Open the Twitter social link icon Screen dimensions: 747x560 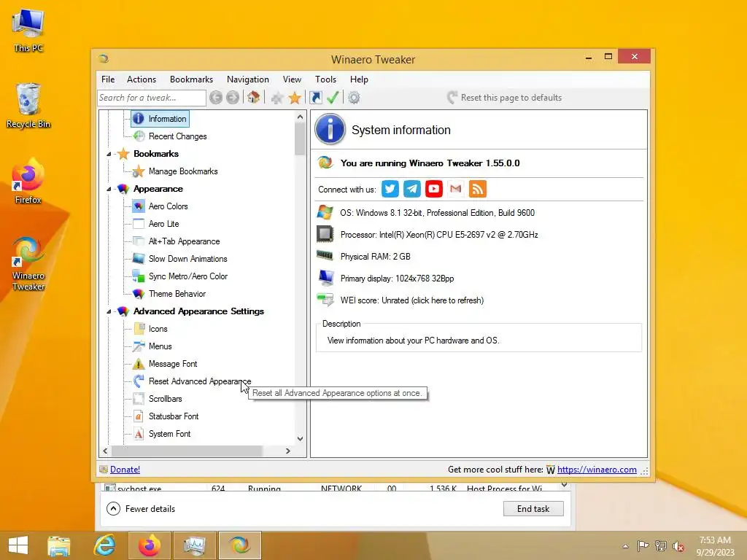click(x=390, y=189)
